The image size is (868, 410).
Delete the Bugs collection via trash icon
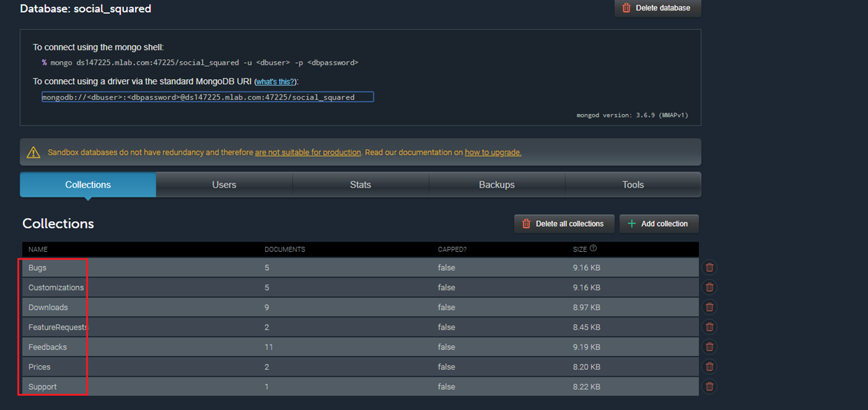(x=709, y=267)
